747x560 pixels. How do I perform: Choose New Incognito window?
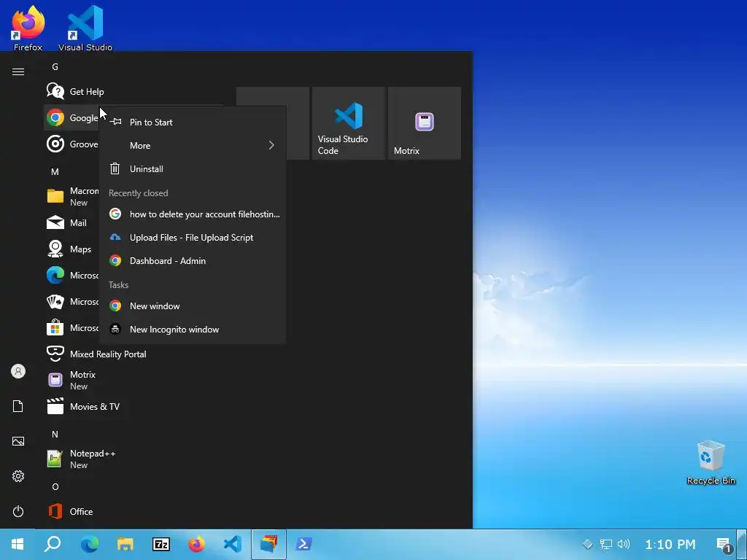[x=193, y=329]
